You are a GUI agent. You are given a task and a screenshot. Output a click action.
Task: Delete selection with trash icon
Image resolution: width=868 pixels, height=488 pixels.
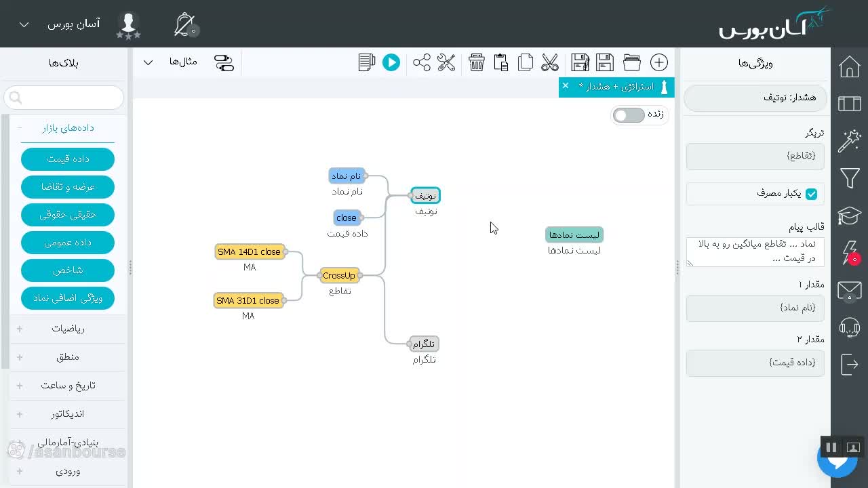tap(477, 62)
